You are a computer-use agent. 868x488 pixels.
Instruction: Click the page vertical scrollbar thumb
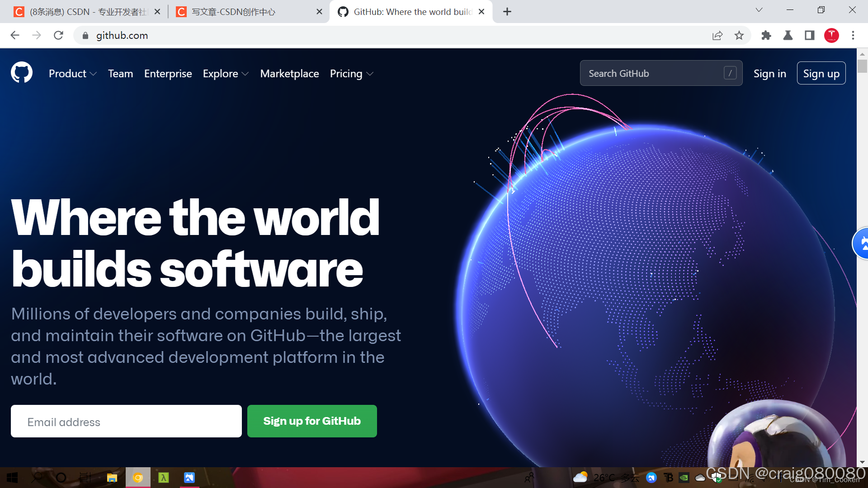point(862,66)
